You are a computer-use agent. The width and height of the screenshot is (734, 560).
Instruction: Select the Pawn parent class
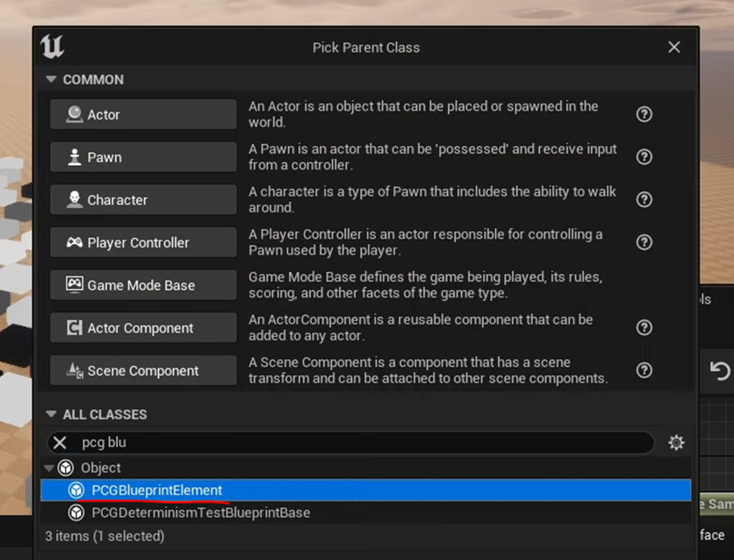[143, 157]
